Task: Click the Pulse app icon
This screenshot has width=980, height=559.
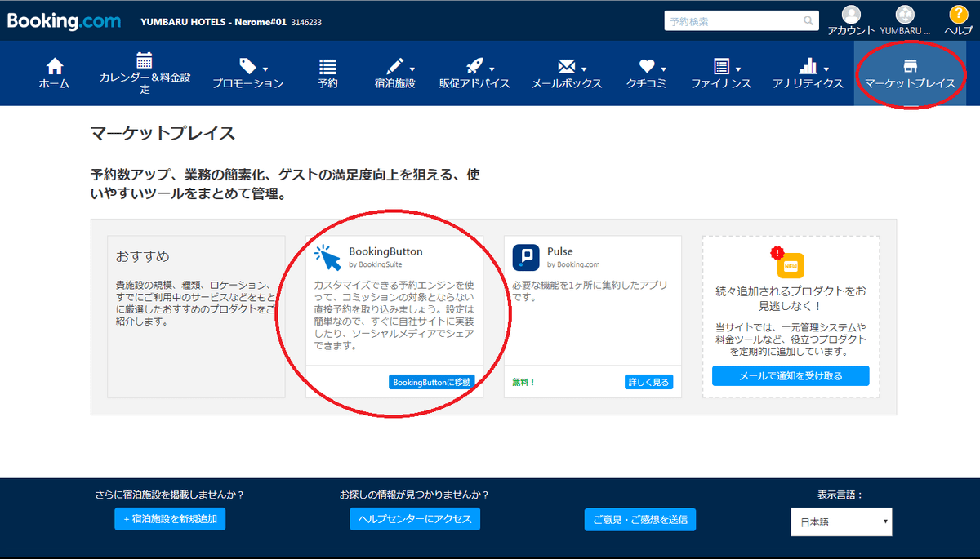Action: tap(526, 257)
